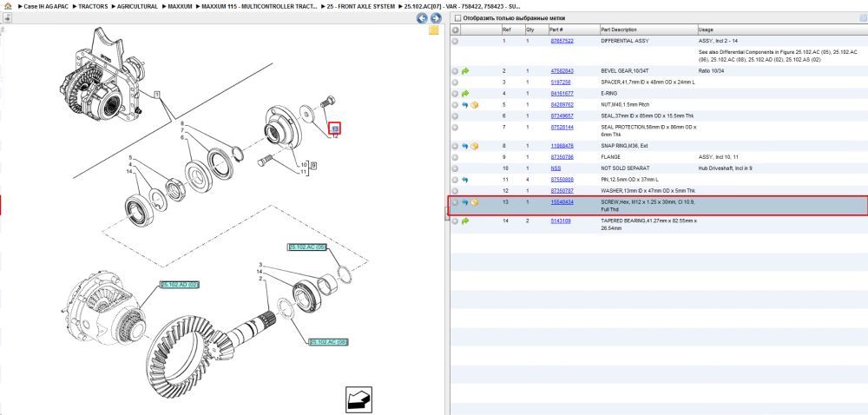Open part number 47582843 link
Image resolution: width=868 pixels, height=415 pixels.
tap(562, 71)
